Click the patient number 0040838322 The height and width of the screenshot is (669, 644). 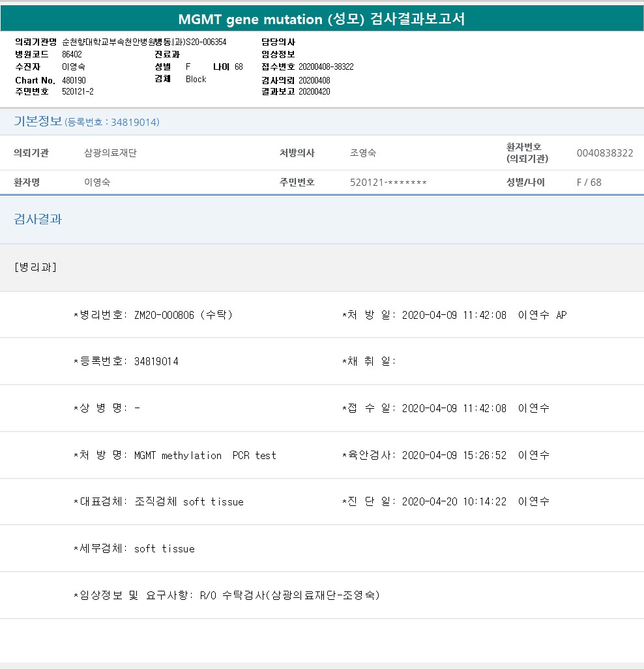pos(604,153)
